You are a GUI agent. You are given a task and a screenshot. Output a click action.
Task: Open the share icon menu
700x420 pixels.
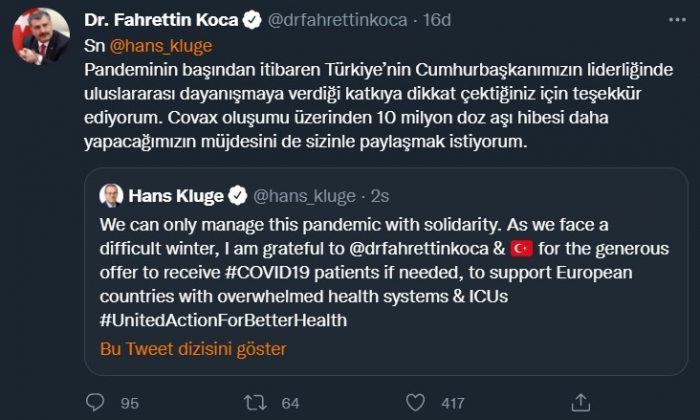pos(577,402)
